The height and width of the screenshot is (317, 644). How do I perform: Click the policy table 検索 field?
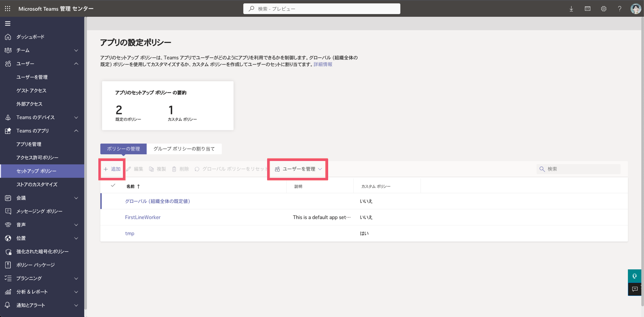pos(578,169)
